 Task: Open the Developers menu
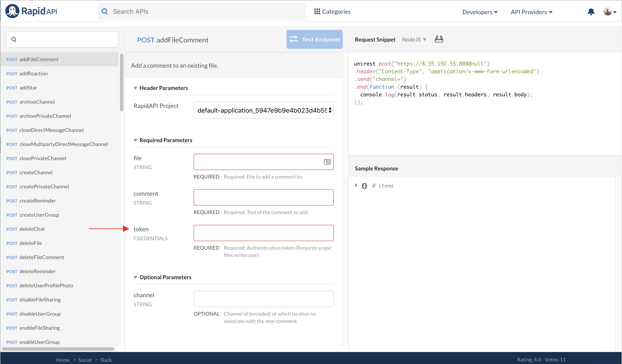480,12
